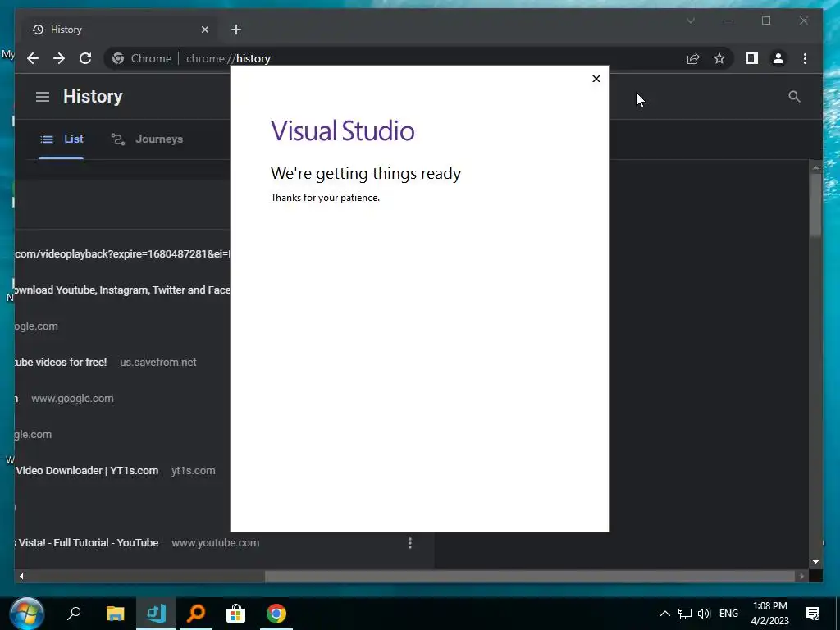This screenshot has height=630, width=840.
Task: Open network status tray icon
Action: [685, 614]
